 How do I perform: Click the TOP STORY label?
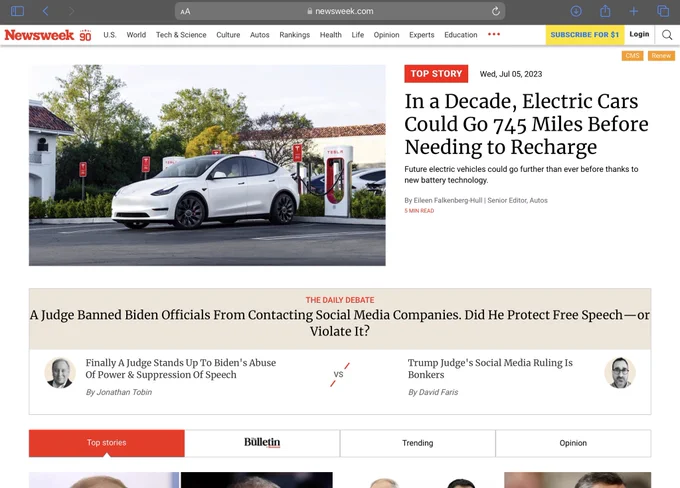(436, 74)
